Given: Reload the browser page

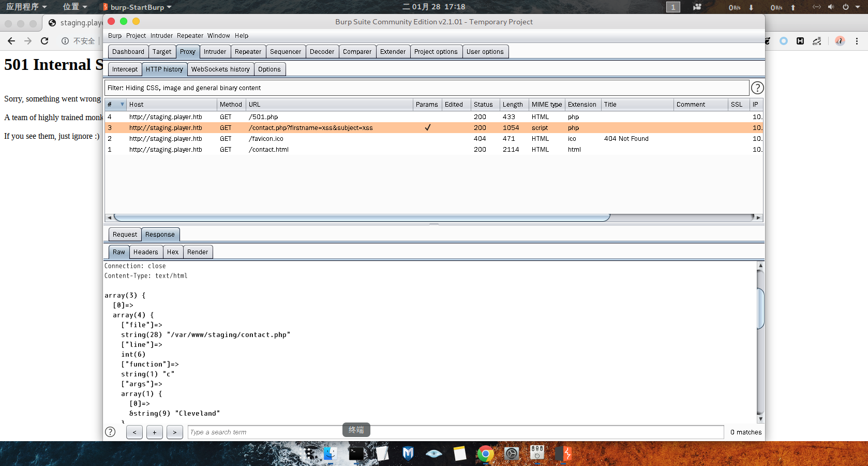Looking at the screenshot, I should coord(44,41).
